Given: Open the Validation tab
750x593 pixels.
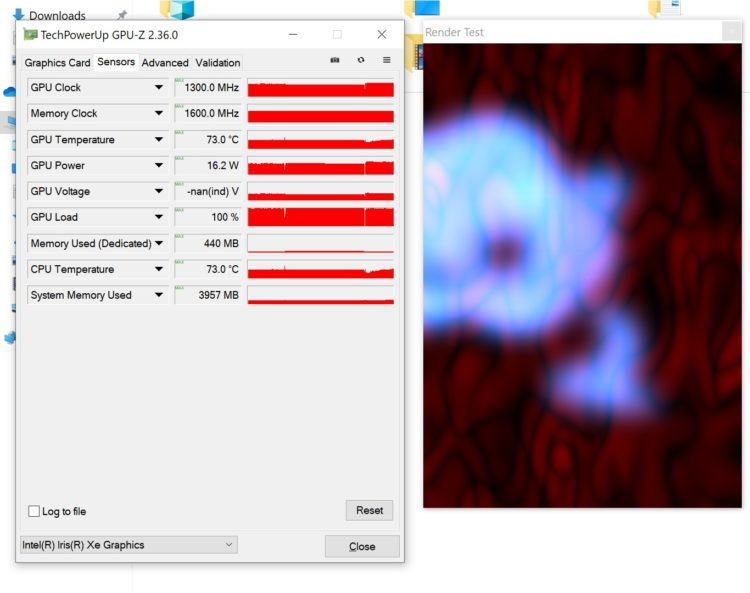Looking at the screenshot, I should 218,63.
